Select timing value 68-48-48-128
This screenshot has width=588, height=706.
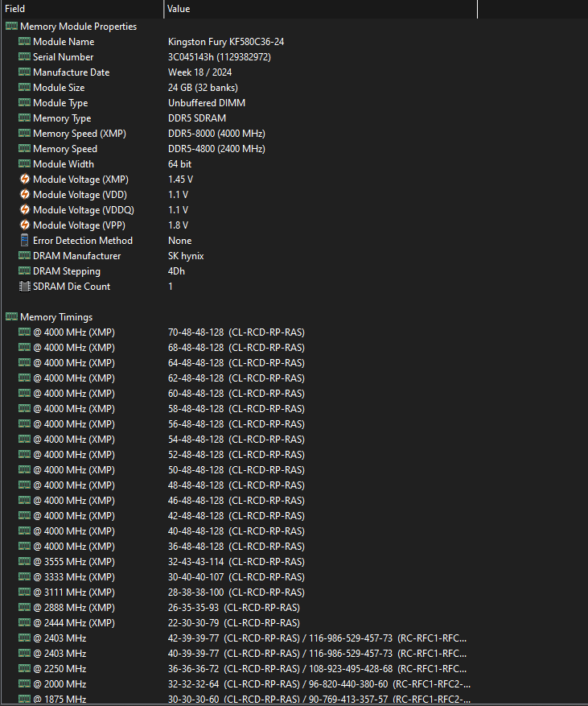[195, 348]
